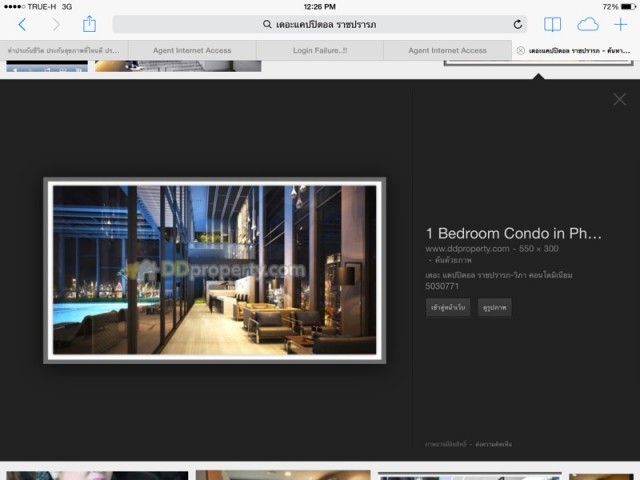Select the leftmost Thai-titled tab

coord(63,50)
